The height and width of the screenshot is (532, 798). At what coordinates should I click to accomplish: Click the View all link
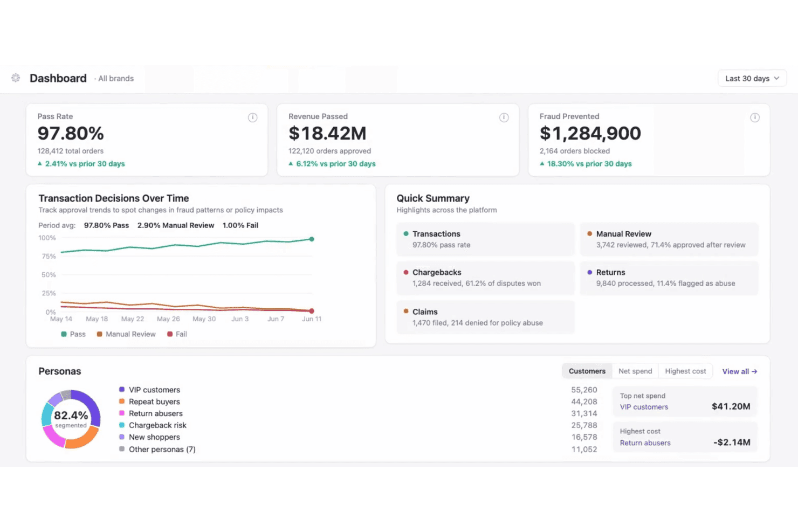740,371
